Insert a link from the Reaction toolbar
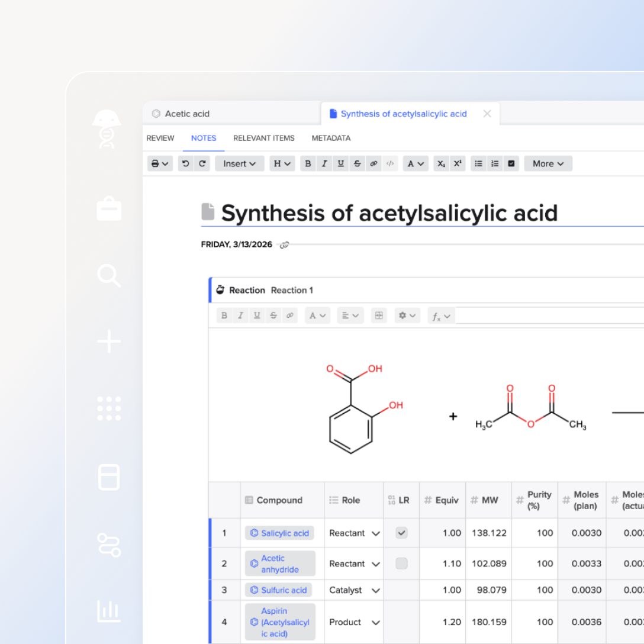This screenshot has width=644, height=644. click(290, 315)
